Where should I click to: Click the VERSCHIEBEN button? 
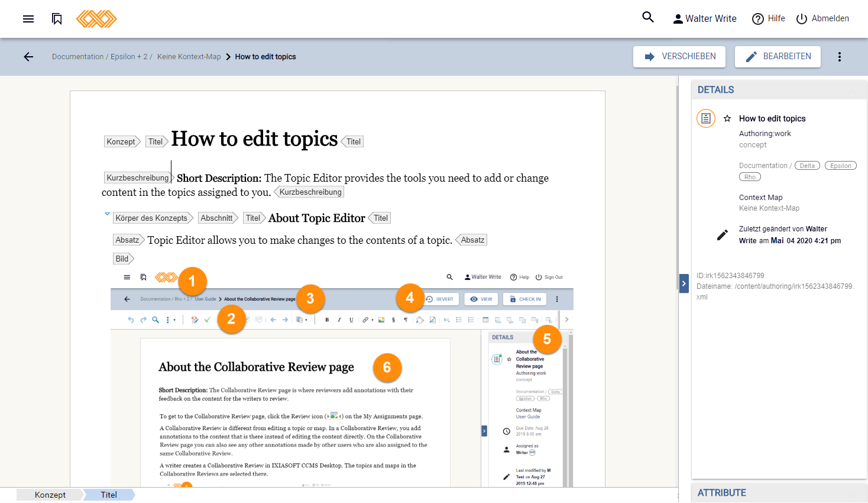coord(680,57)
